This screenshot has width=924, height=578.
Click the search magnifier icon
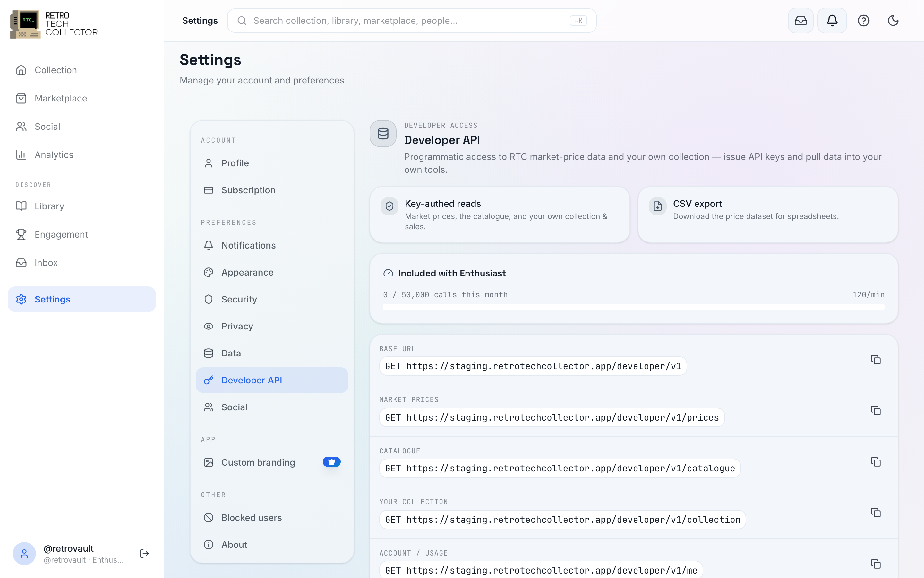242,21
